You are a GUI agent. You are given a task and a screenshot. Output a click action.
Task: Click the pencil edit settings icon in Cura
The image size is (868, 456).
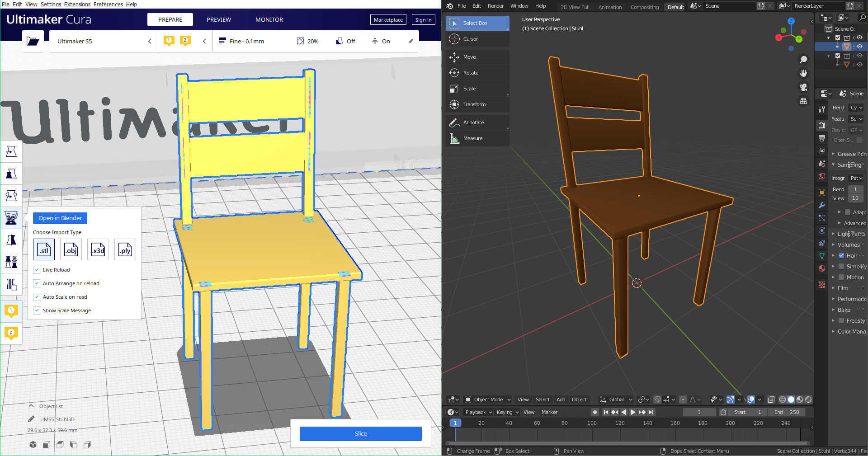411,41
